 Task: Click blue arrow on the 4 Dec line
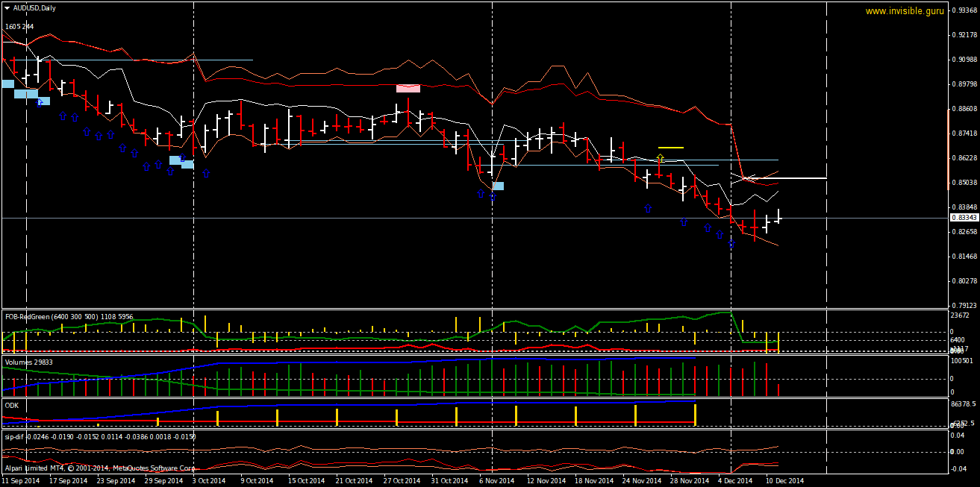coord(731,244)
